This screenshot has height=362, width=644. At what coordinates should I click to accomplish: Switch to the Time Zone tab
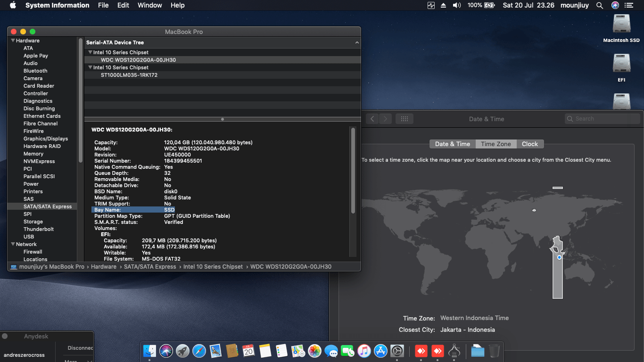click(x=495, y=144)
